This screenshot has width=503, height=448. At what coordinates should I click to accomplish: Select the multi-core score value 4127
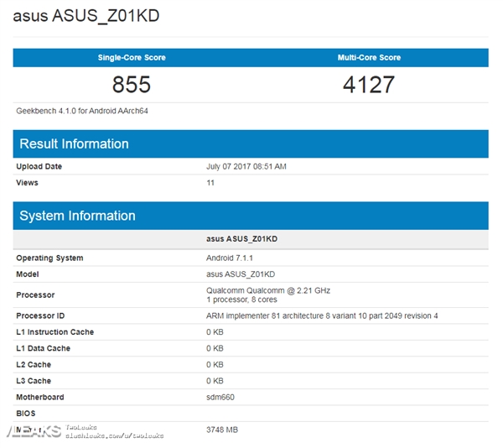tap(369, 85)
